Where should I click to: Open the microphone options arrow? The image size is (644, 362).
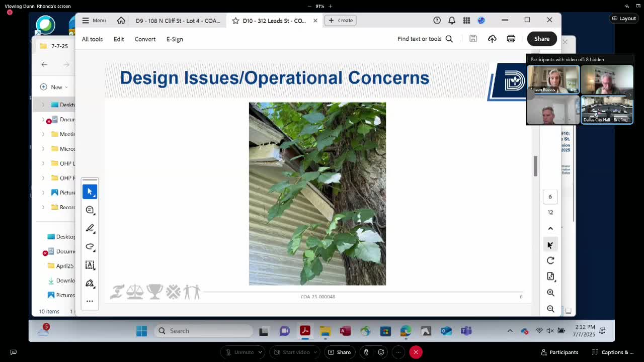tap(260, 352)
